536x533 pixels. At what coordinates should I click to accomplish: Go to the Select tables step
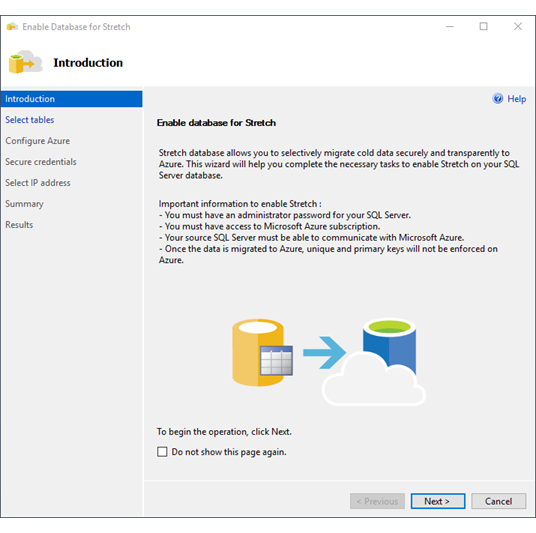pyautogui.click(x=30, y=120)
